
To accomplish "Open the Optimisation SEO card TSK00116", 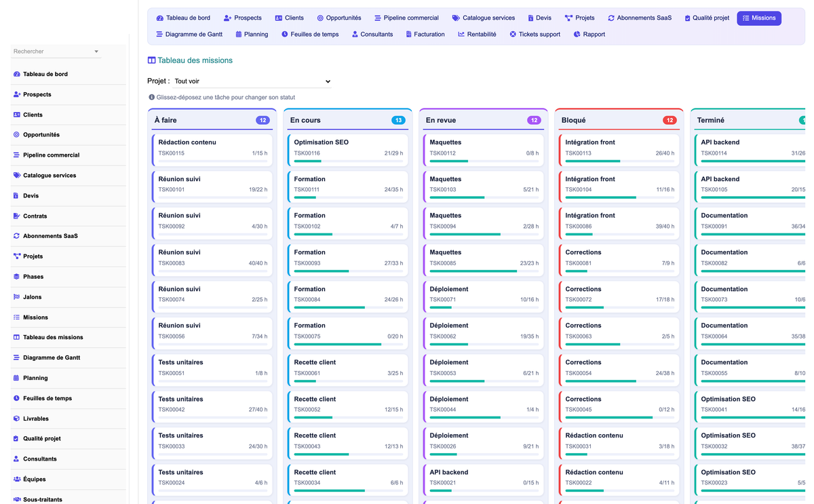I will tap(348, 149).
